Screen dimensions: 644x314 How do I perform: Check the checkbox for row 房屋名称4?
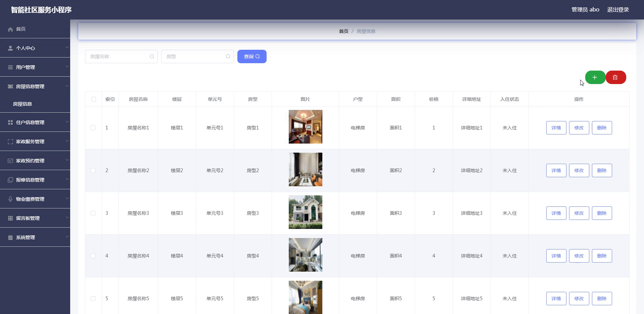pyautogui.click(x=93, y=256)
